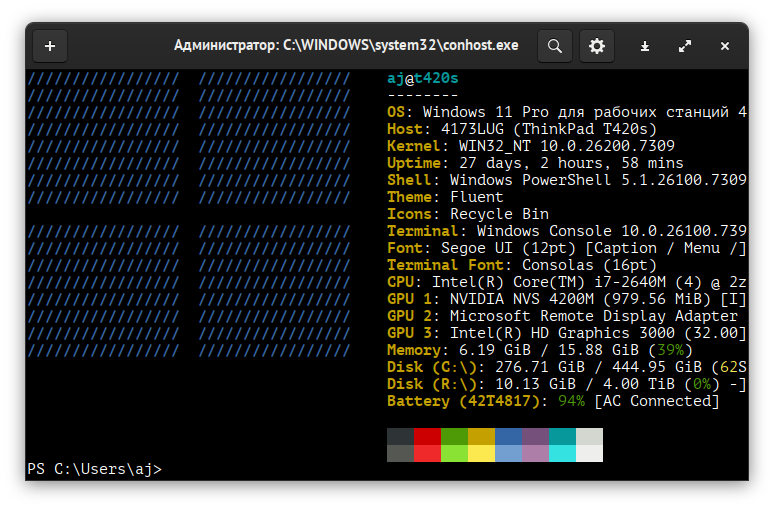Image resolution: width=774 pixels, height=509 pixels.
Task: Click the light purple color block
Action: click(535, 453)
